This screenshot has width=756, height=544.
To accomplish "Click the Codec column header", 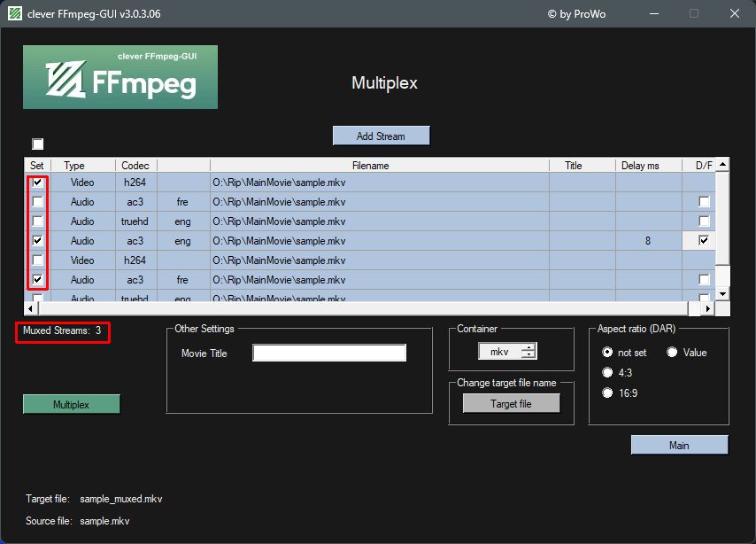I will pyautogui.click(x=135, y=165).
